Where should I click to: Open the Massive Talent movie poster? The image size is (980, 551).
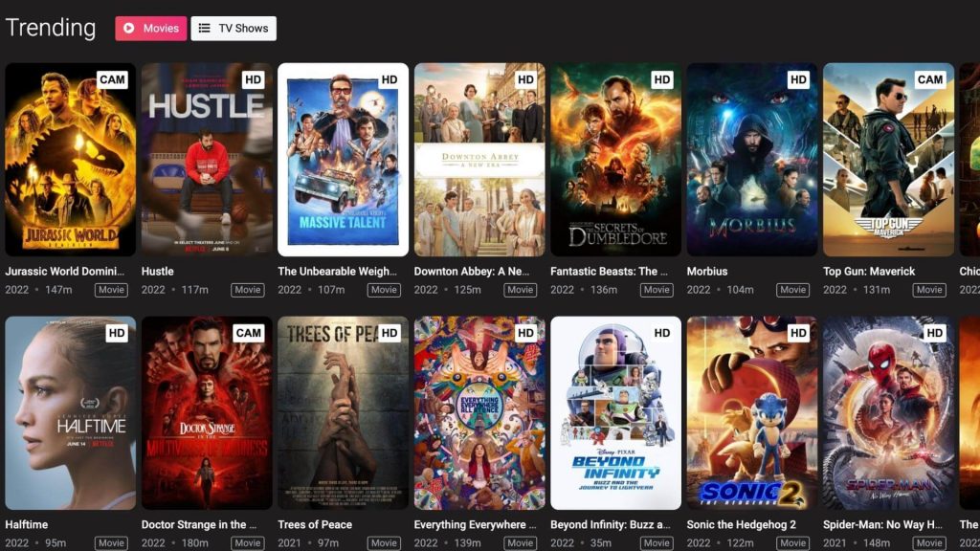coord(344,160)
